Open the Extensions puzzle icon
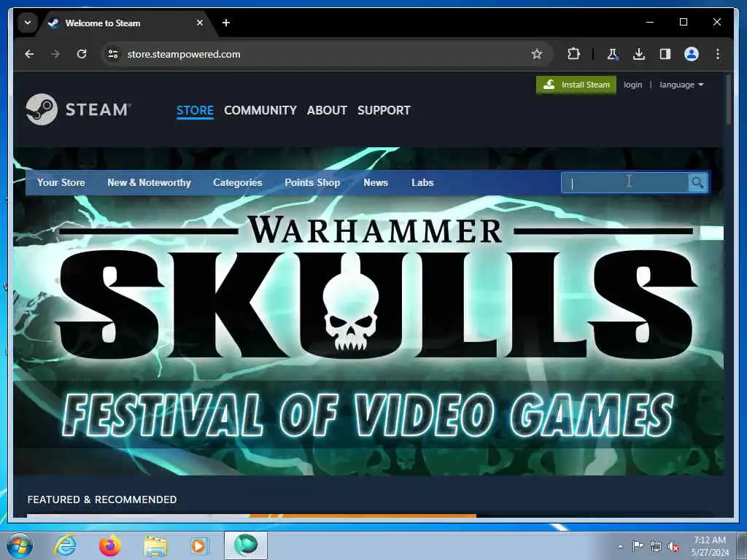This screenshot has height=560, width=747. (573, 54)
